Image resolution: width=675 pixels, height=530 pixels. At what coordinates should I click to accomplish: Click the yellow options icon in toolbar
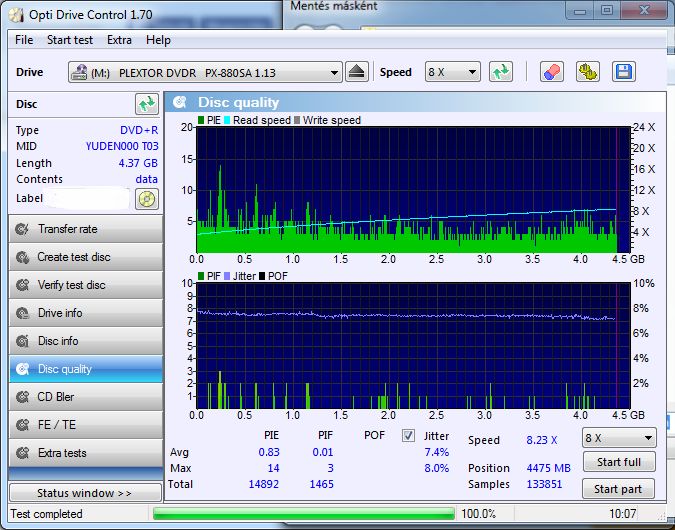pos(588,72)
